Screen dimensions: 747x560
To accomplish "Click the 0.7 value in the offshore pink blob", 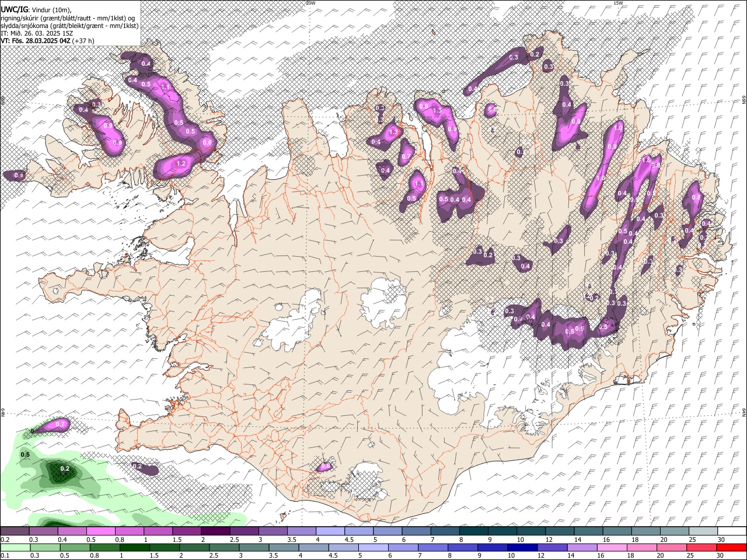I will coord(60,425).
